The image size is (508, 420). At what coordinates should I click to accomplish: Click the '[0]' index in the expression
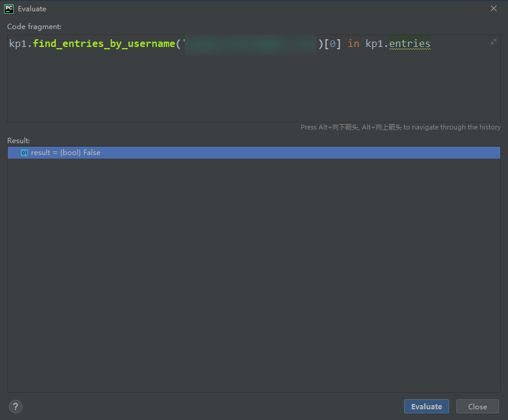point(332,43)
